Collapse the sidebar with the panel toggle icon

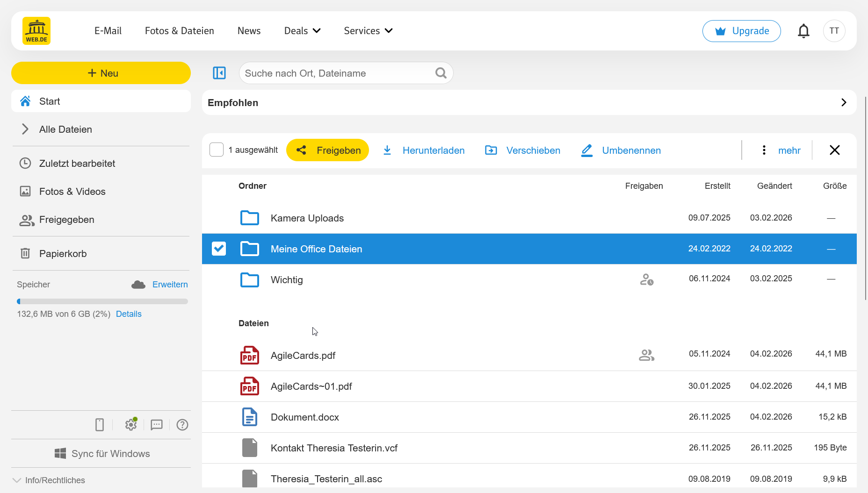pos(219,73)
